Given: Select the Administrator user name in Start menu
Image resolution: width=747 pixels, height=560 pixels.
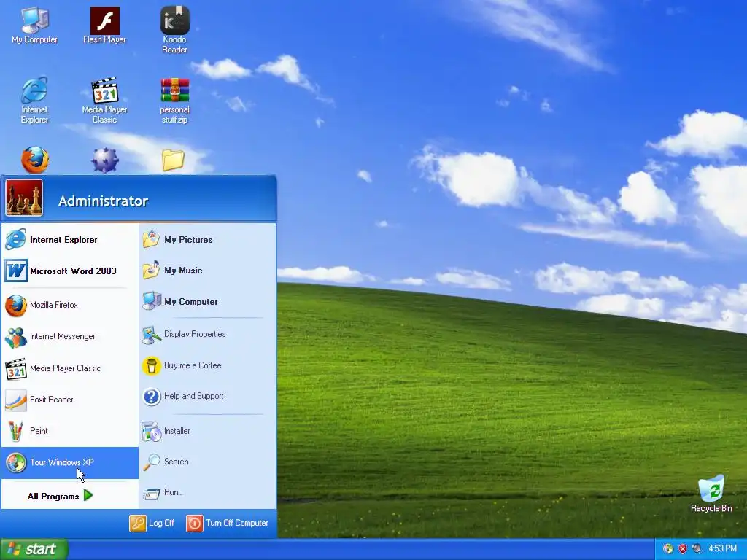Looking at the screenshot, I should [104, 201].
